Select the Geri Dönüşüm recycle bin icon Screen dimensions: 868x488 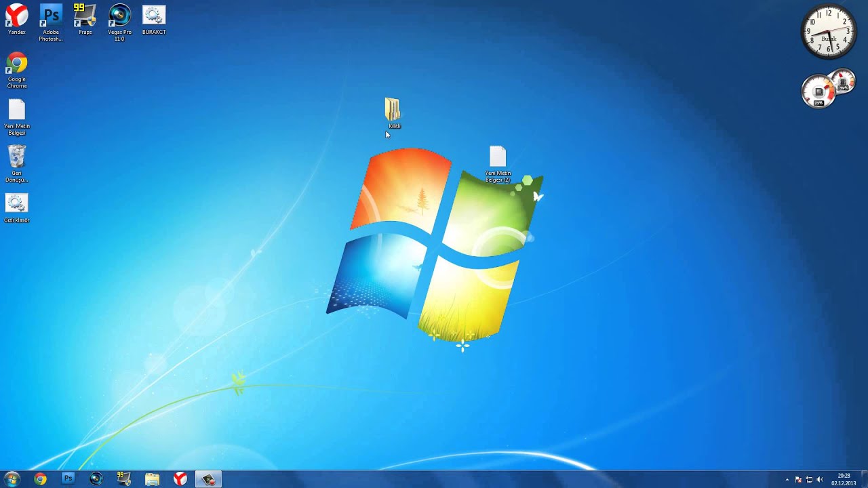pos(16,164)
